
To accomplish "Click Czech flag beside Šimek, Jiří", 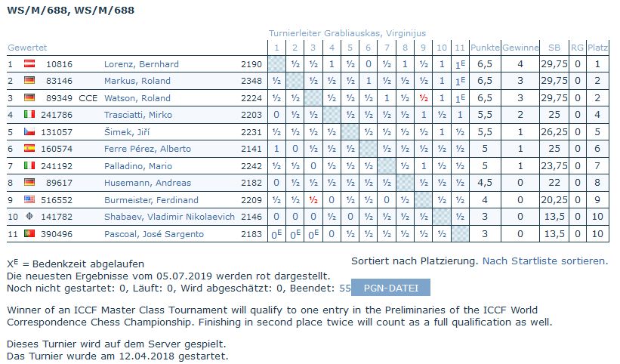I will [x=30, y=132].
